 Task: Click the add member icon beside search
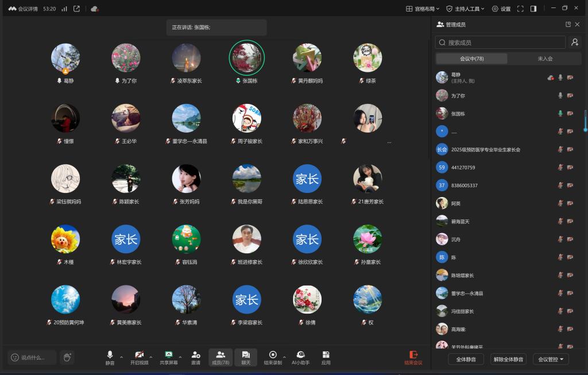(574, 42)
